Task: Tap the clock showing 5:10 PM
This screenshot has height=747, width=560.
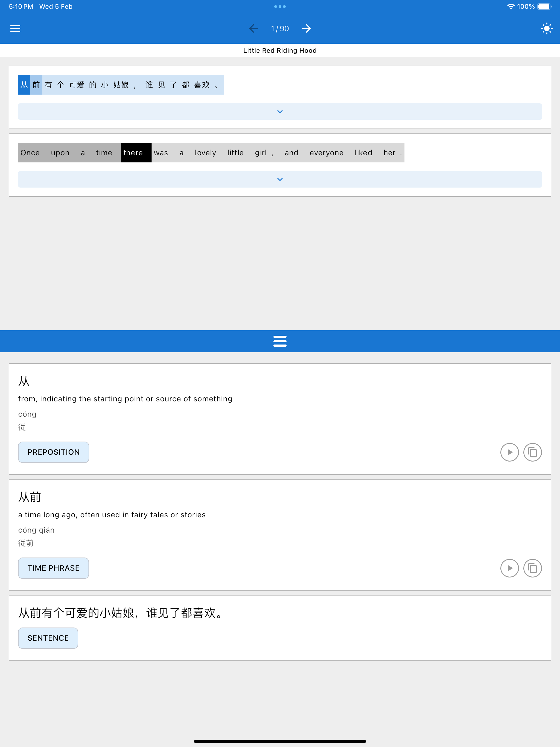Action: 21,6
